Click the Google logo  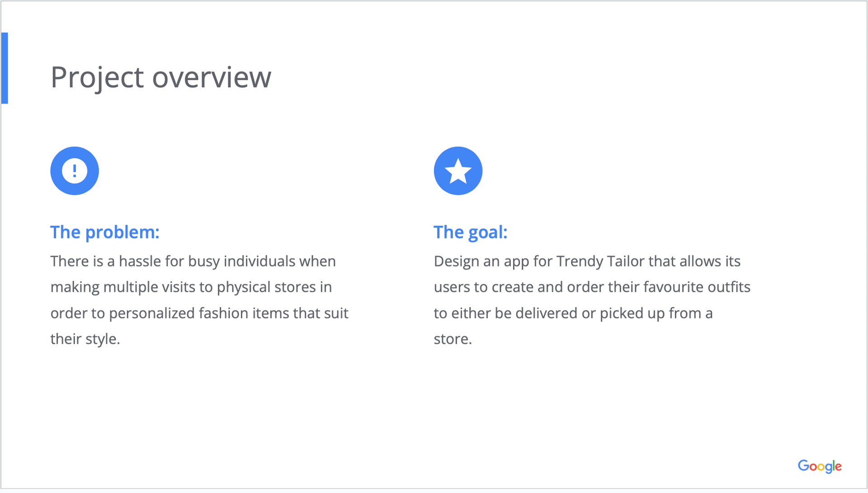(x=819, y=466)
